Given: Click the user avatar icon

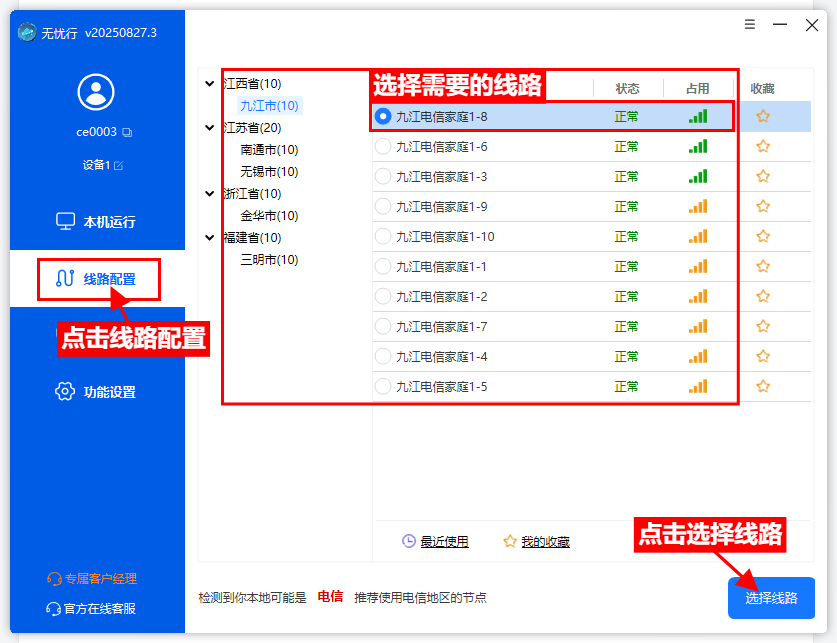Looking at the screenshot, I should 96,92.
